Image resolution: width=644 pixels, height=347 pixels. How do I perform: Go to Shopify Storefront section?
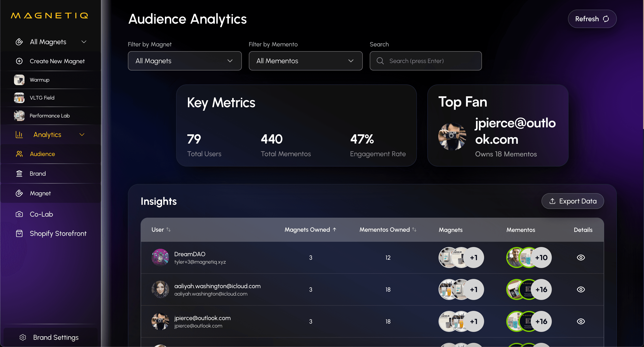pos(51,233)
